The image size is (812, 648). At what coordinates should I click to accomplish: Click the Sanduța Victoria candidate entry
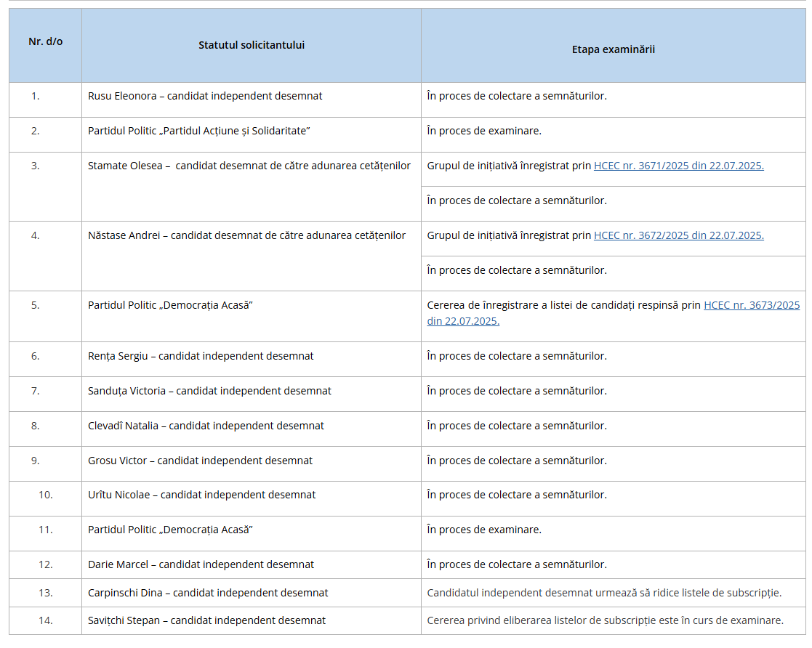tap(209, 391)
